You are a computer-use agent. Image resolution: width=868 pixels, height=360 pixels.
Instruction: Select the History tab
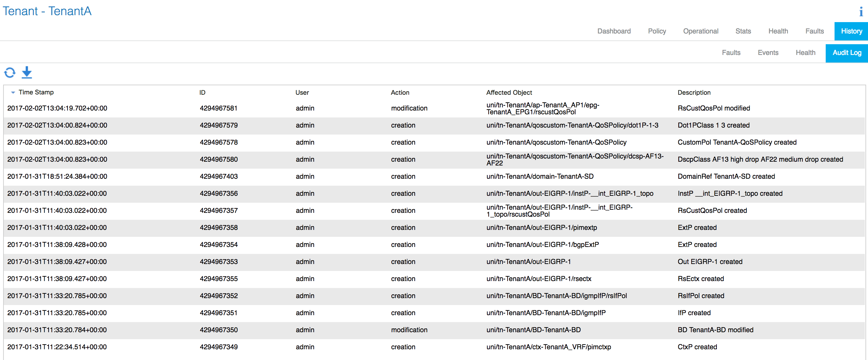[x=851, y=31]
